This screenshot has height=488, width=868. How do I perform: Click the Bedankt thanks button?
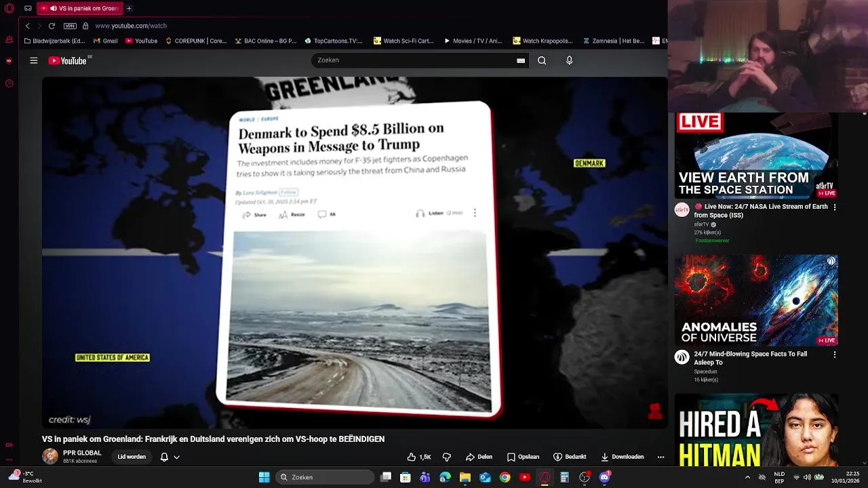point(570,457)
